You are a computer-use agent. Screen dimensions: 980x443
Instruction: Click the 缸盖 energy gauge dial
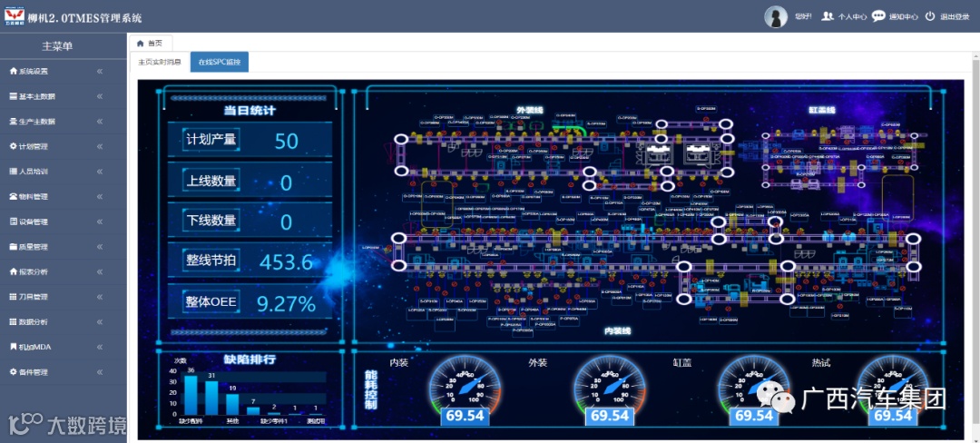pos(754,389)
